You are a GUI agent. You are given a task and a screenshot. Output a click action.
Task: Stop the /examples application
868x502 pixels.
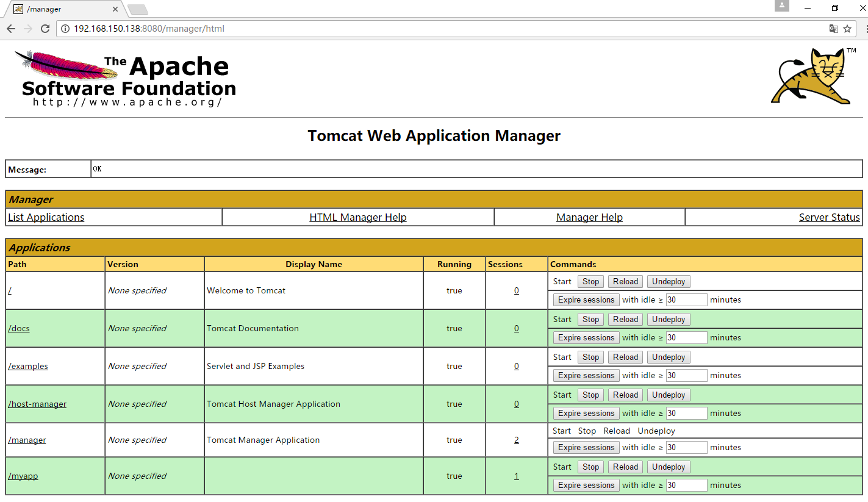[x=590, y=357]
